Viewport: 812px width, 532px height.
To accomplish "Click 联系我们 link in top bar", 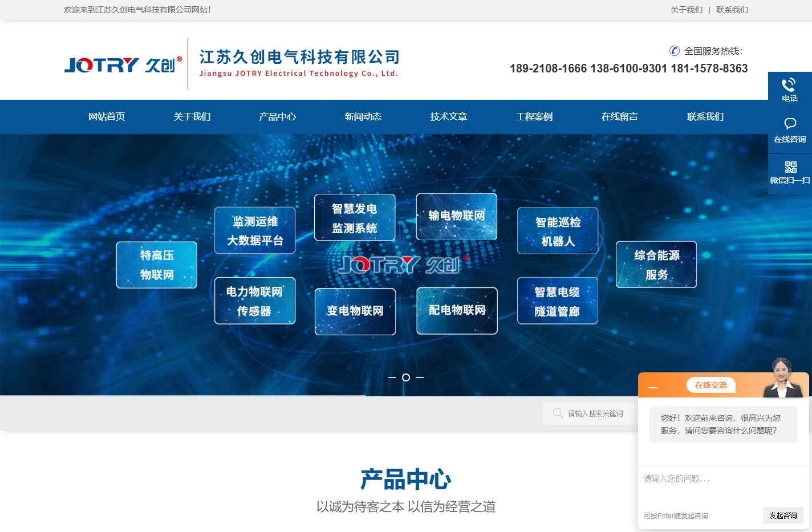I will click(732, 10).
